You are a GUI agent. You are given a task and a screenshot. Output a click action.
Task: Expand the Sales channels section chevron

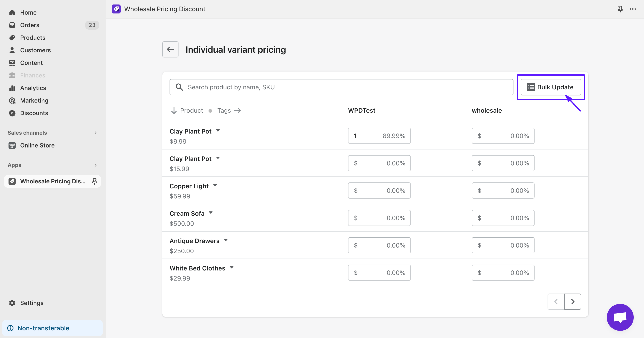point(96,133)
